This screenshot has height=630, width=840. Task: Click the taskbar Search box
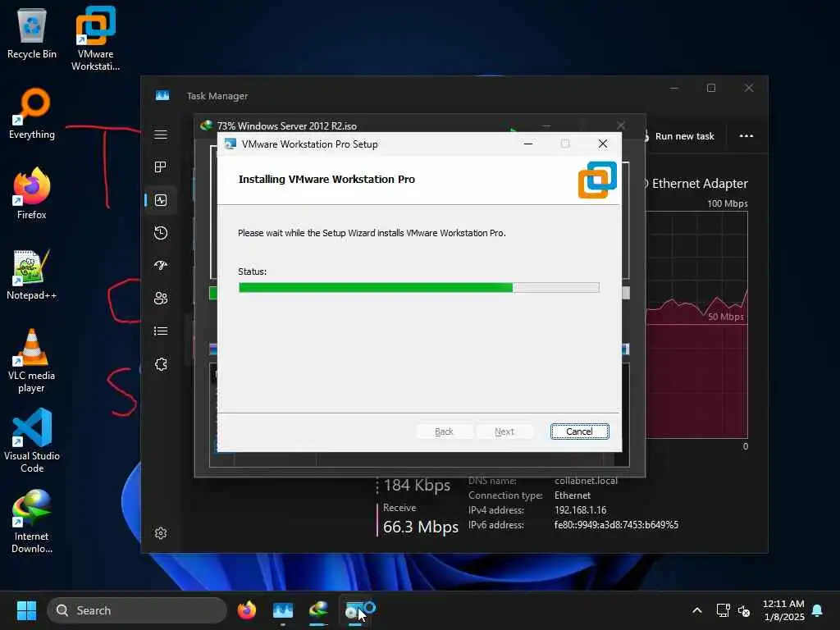point(137,610)
